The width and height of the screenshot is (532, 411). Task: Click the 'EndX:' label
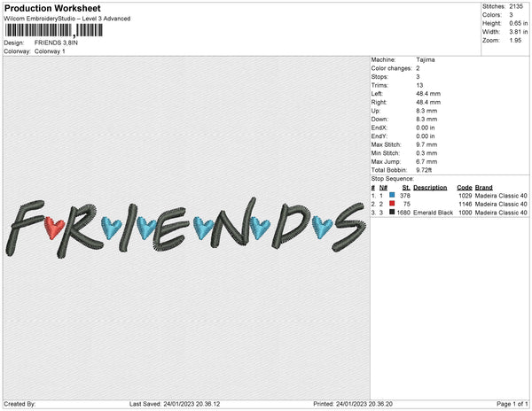point(379,128)
